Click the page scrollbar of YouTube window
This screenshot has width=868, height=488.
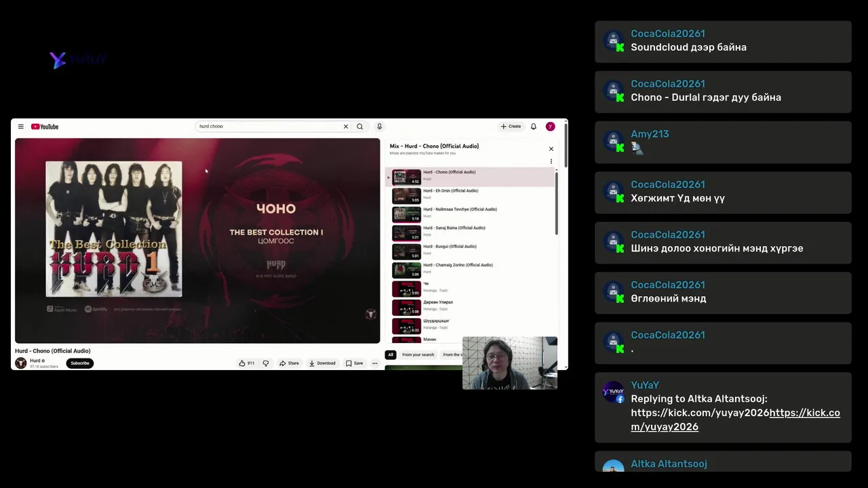(x=566, y=146)
